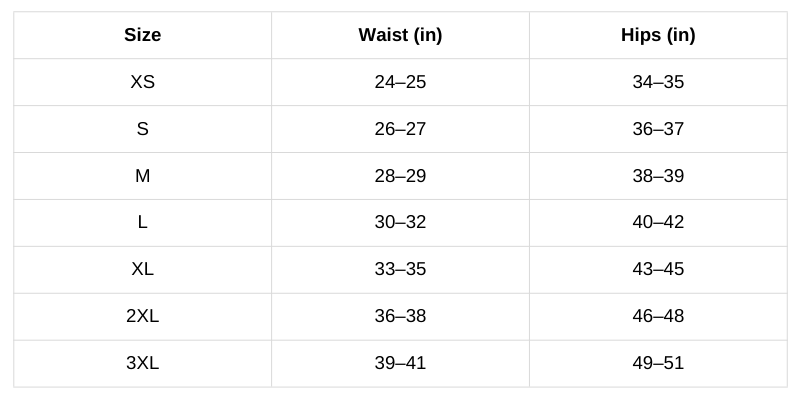Viewport: 800px width, 400px height.
Task: Click the Waist (in) column header
Action: [400, 35]
